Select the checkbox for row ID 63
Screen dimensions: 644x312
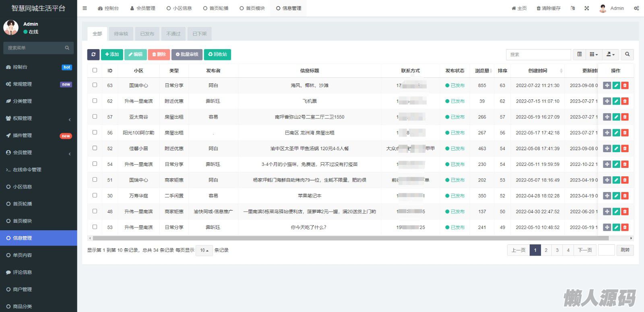[95, 85]
